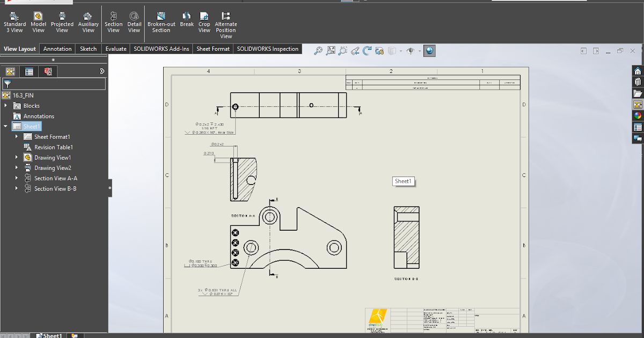This screenshot has height=338, width=644.
Task: Click the SOLIDWORKS Resources home icon
Action: [x=637, y=70]
